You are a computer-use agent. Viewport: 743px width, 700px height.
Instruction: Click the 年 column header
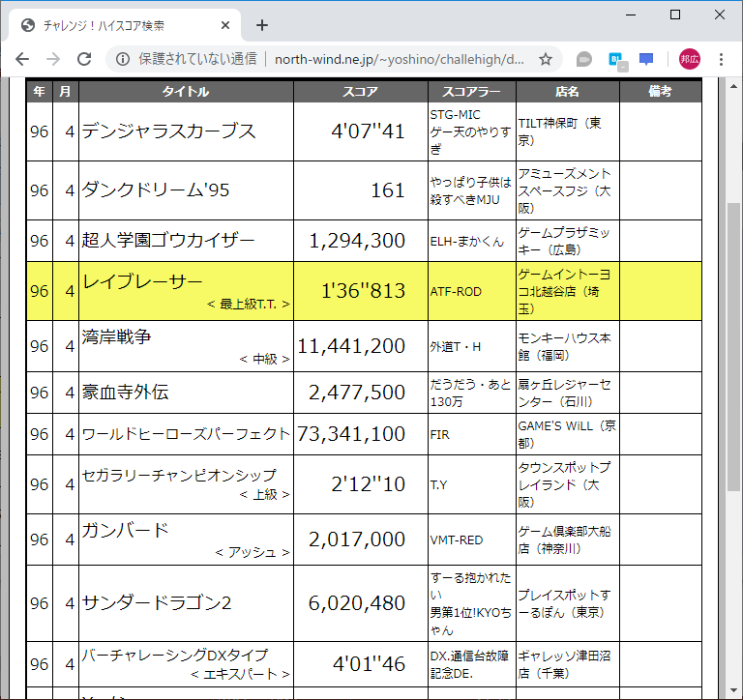pos(40,92)
